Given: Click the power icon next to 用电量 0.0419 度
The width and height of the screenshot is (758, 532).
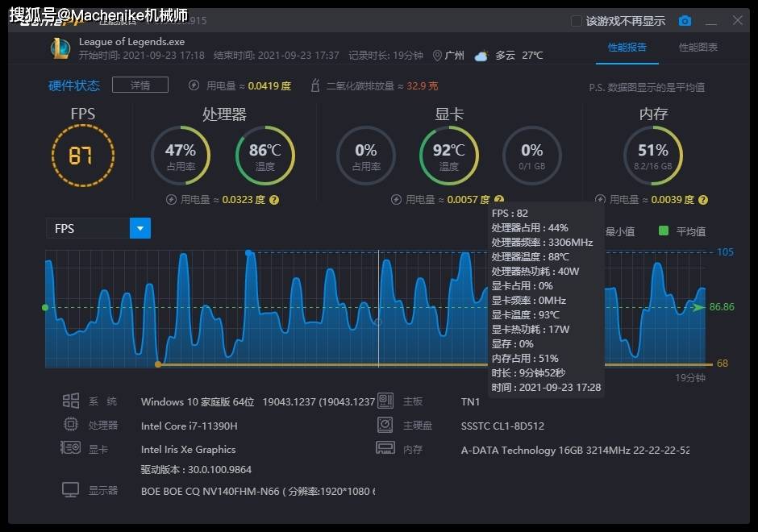Looking at the screenshot, I should tap(194, 85).
